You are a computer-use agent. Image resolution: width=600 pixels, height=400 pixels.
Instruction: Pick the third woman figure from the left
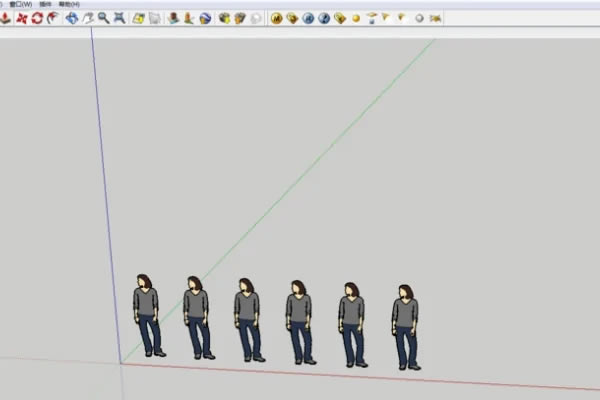[x=248, y=318]
